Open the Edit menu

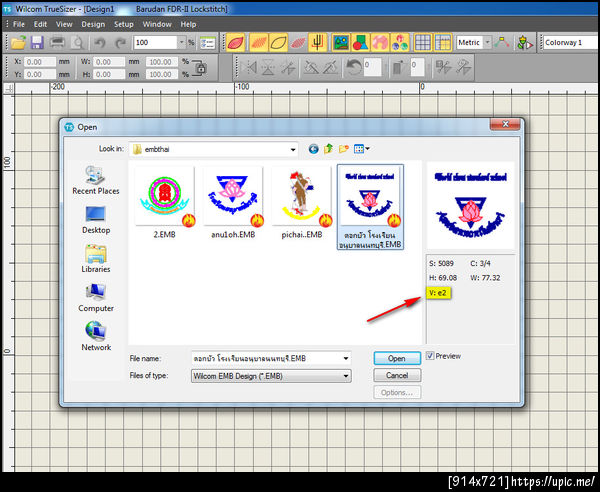(40, 24)
